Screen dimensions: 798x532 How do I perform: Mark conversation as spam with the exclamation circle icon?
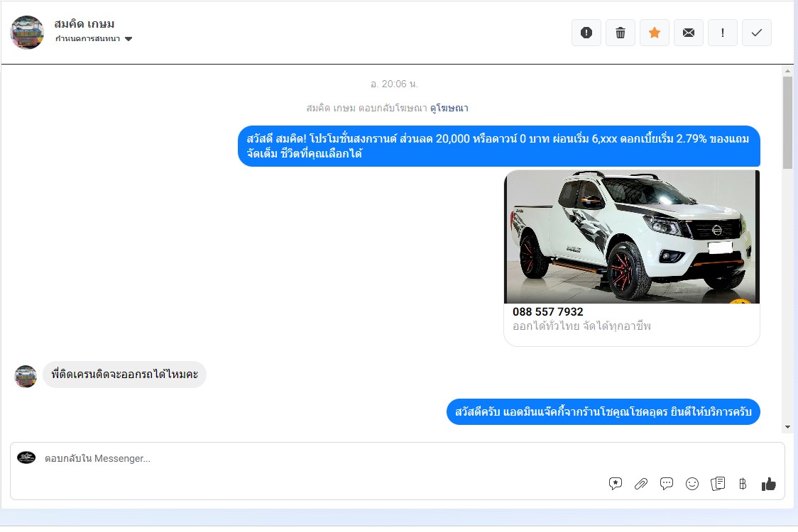click(586, 33)
